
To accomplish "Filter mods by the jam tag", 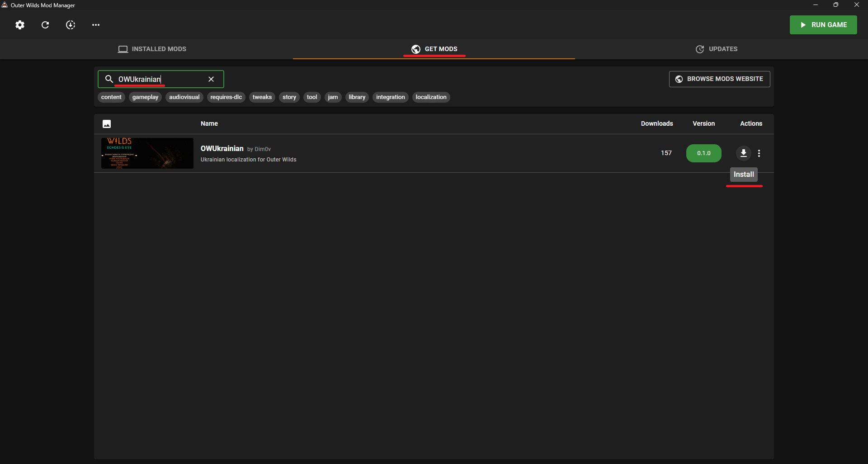I will point(333,97).
